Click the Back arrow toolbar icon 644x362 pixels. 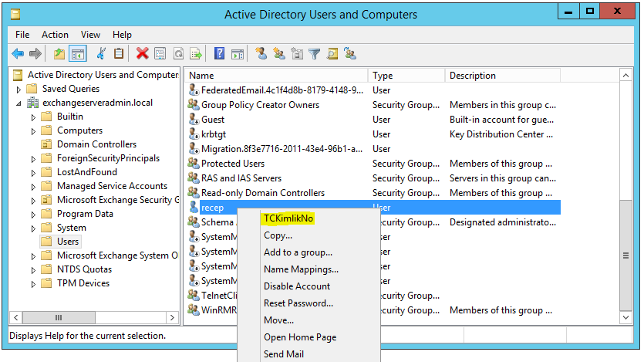(x=18, y=53)
